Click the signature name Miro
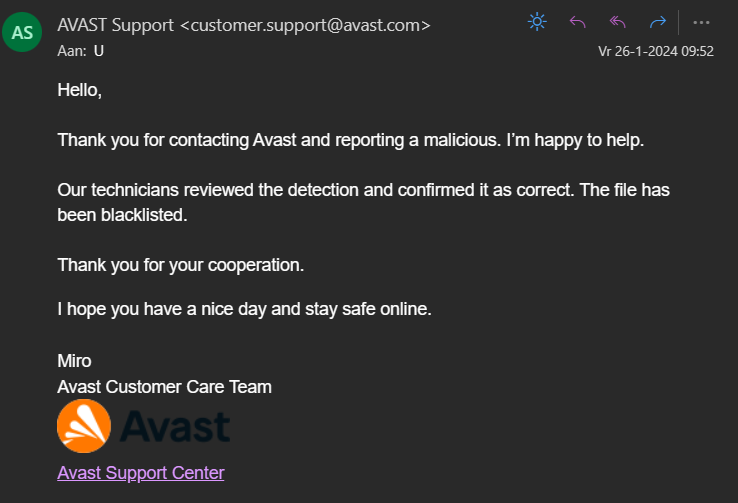 (x=74, y=361)
